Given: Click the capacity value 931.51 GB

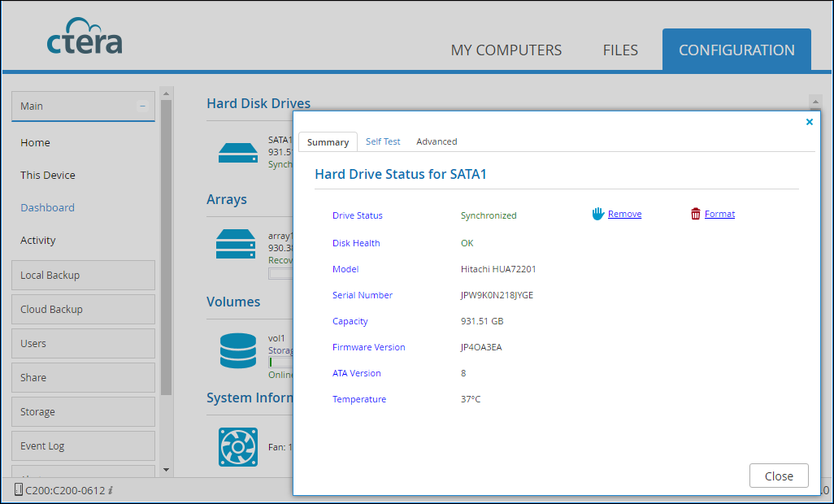Looking at the screenshot, I should (482, 321).
